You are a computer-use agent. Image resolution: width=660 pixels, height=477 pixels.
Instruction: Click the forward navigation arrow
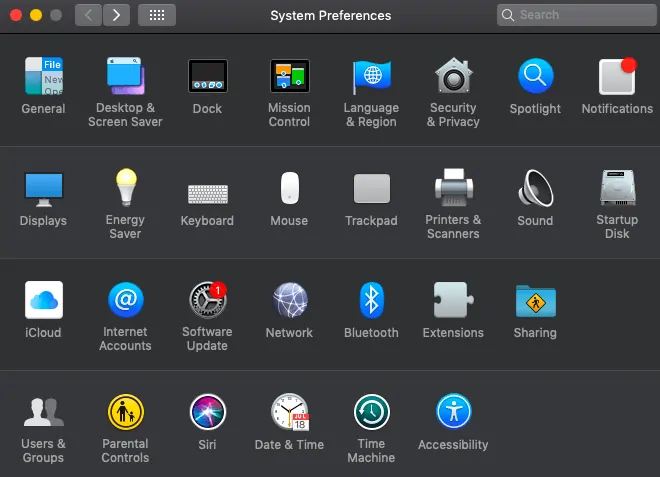pos(116,16)
